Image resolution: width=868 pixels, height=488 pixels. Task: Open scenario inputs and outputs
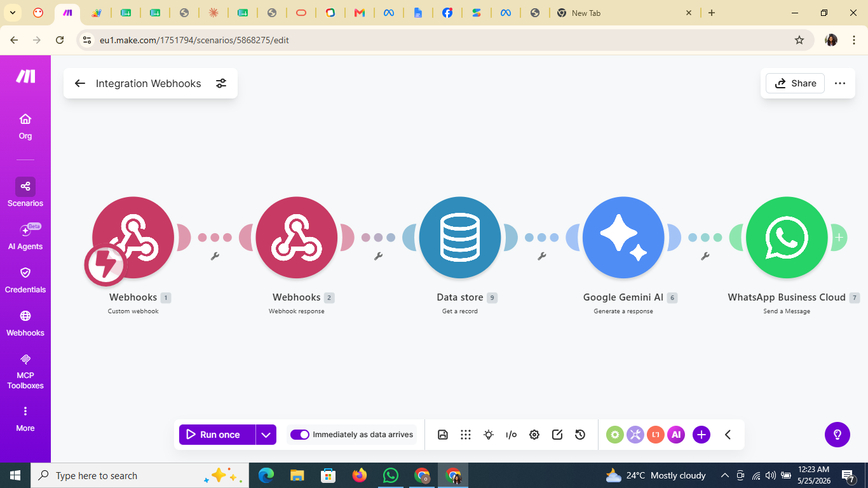512,435
